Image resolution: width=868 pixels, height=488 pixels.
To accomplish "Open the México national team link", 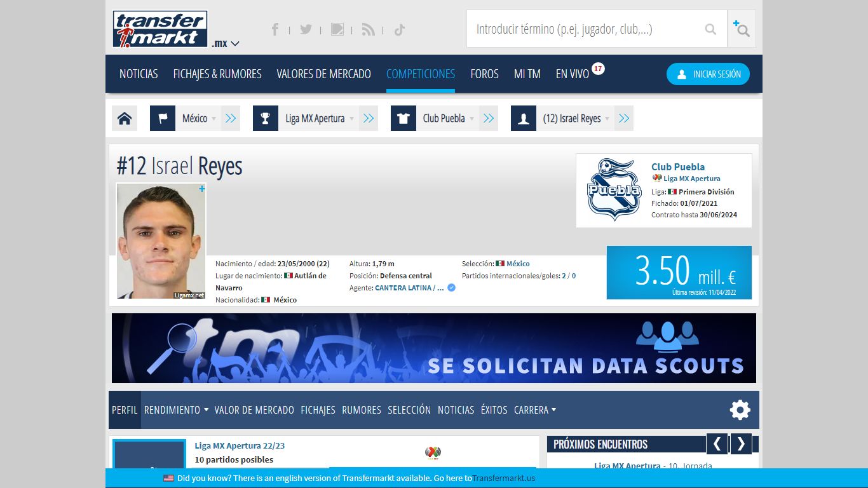I will [x=518, y=264].
